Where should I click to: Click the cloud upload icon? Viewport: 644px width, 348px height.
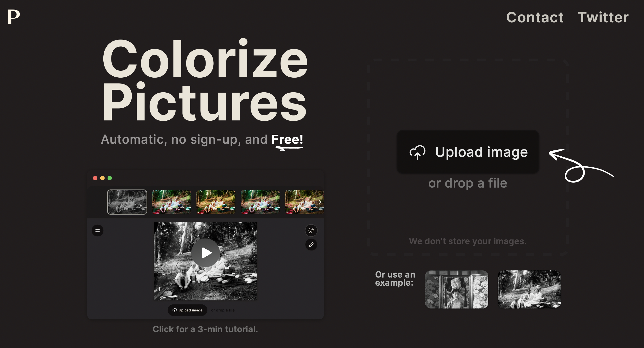417,152
